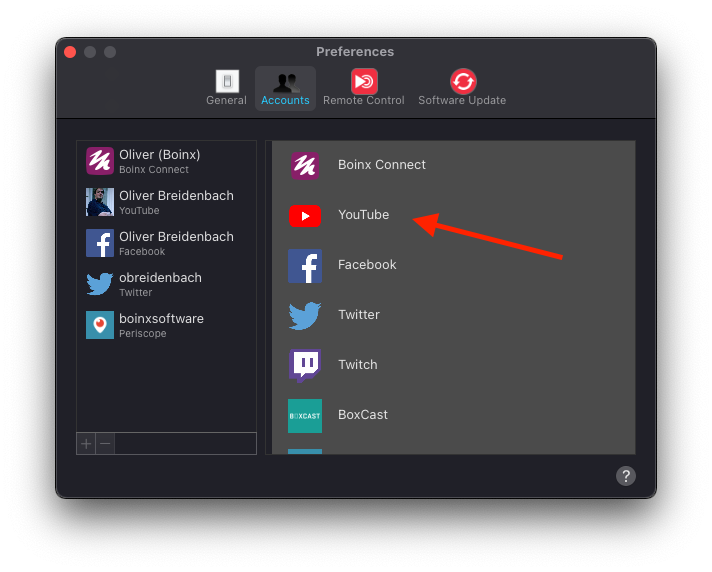Click the teal BoxCast logo
Viewport: 712px width, 572px height.
click(305, 416)
